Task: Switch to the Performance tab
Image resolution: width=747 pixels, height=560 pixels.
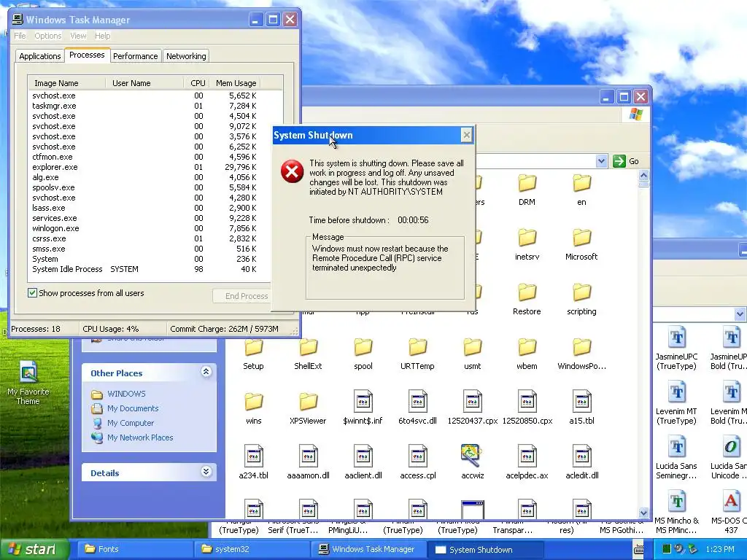Action: pos(135,56)
